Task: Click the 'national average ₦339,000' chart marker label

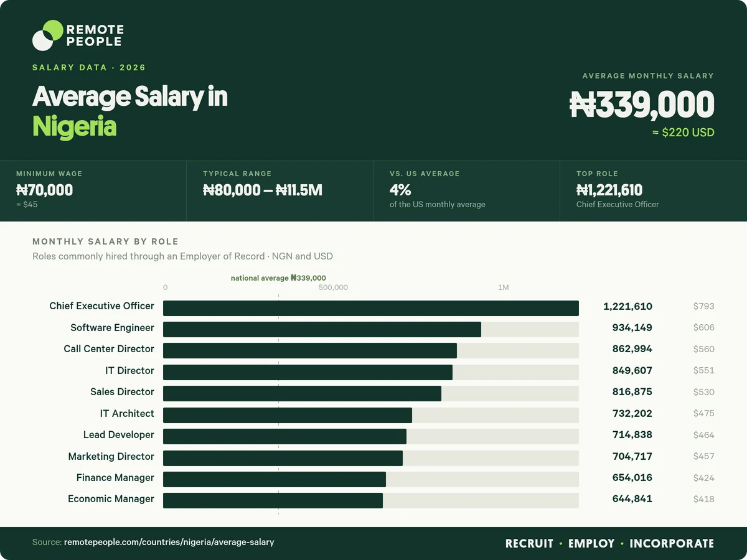Action: (x=278, y=278)
